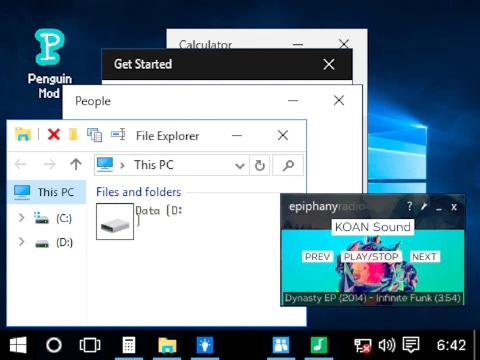Click the NEXT button in epiphanyradio
The image size is (480, 360).
coord(424,257)
